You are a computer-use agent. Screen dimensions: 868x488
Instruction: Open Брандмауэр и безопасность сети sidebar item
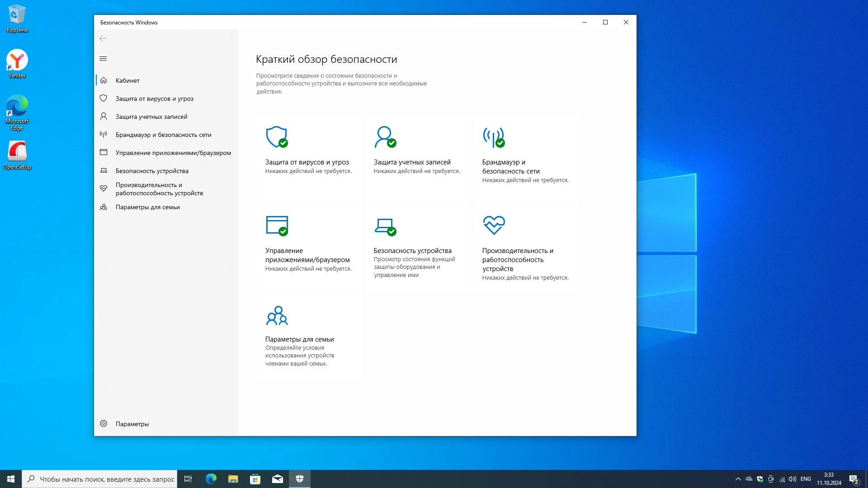163,135
